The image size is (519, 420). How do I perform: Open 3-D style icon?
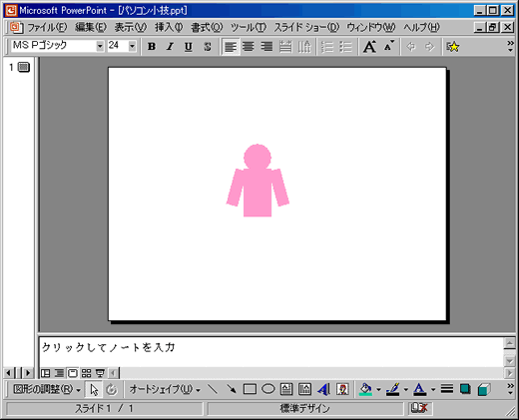(x=484, y=389)
